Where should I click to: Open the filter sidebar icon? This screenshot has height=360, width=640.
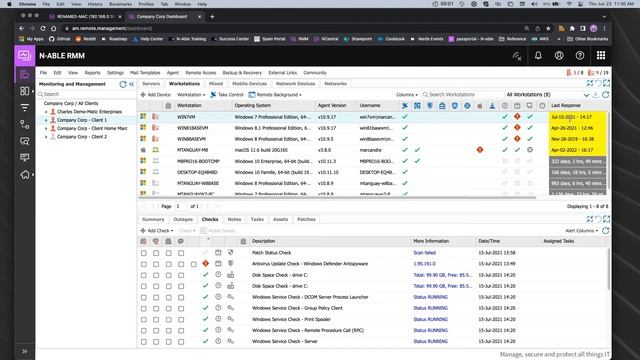[24, 108]
